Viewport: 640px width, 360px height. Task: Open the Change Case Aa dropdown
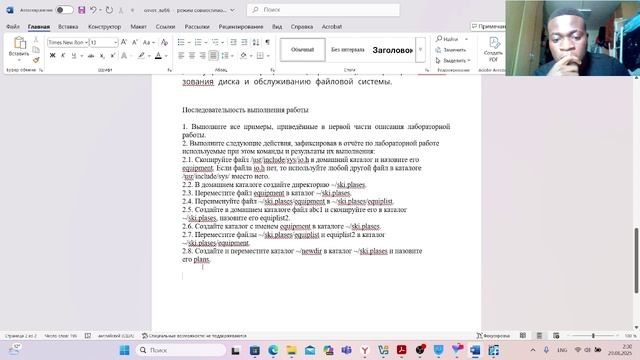(x=148, y=42)
